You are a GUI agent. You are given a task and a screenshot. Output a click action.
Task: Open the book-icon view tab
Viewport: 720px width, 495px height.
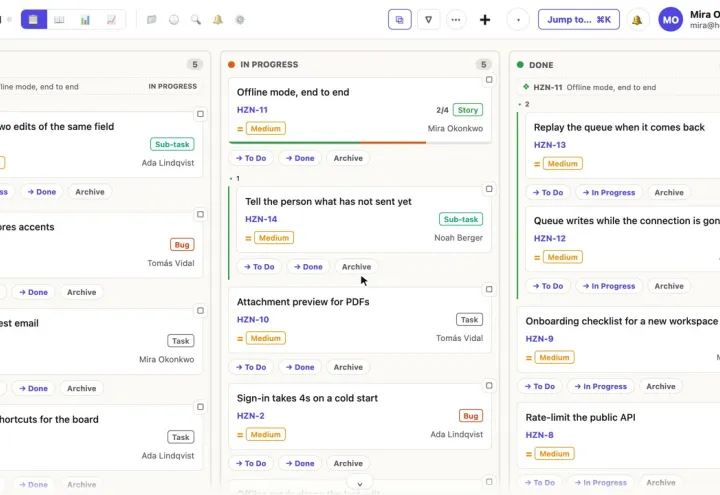59,20
